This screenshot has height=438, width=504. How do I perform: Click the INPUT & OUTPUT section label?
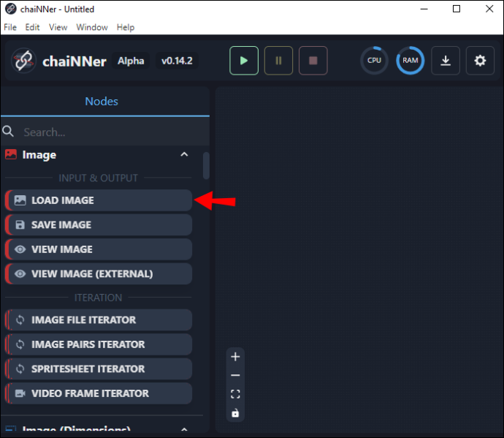click(98, 178)
